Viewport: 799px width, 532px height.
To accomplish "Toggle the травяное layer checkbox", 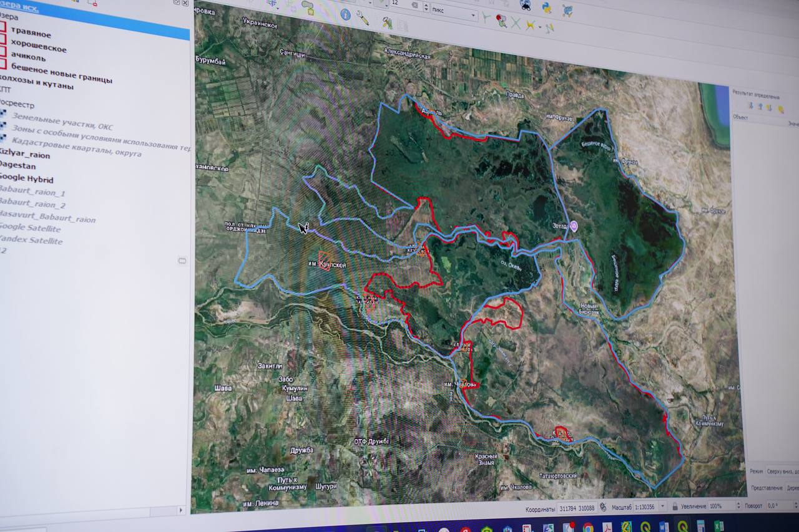I will tap(3, 27).
